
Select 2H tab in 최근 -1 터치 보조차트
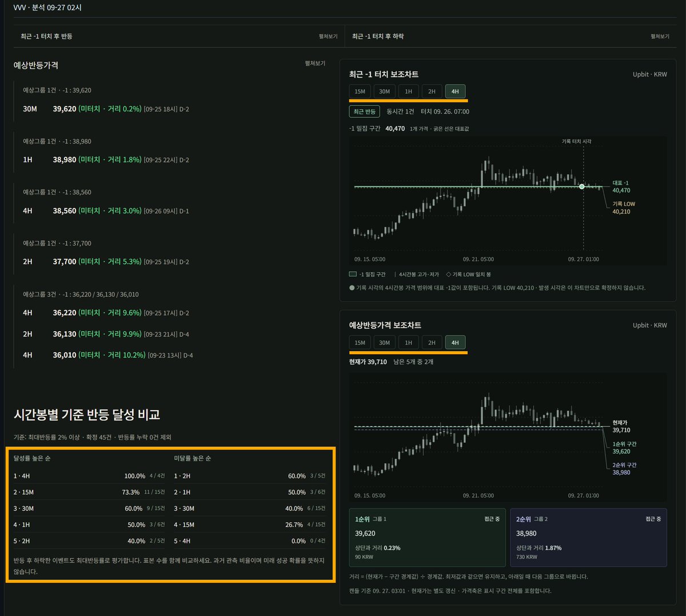pyautogui.click(x=432, y=92)
